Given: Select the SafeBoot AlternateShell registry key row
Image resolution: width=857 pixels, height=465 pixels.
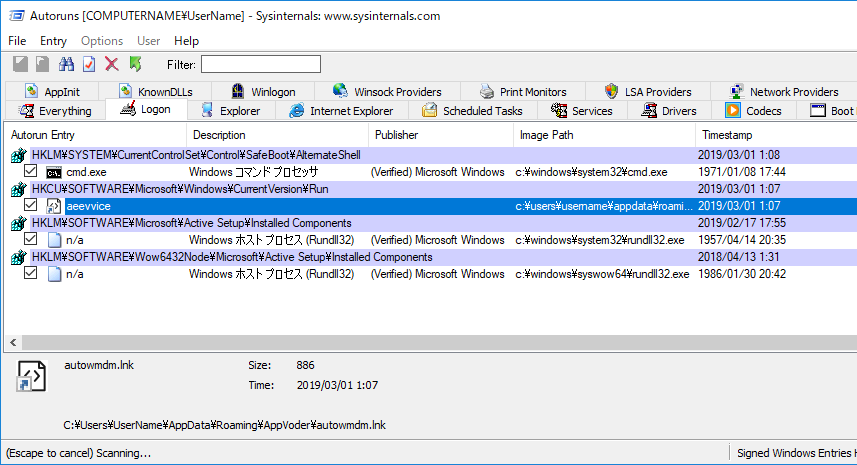Looking at the screenshot, I should [431, 155].
